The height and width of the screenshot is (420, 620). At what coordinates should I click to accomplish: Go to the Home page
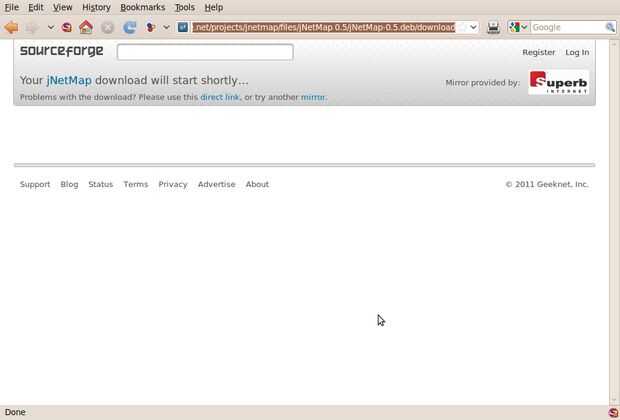(86, 27)
